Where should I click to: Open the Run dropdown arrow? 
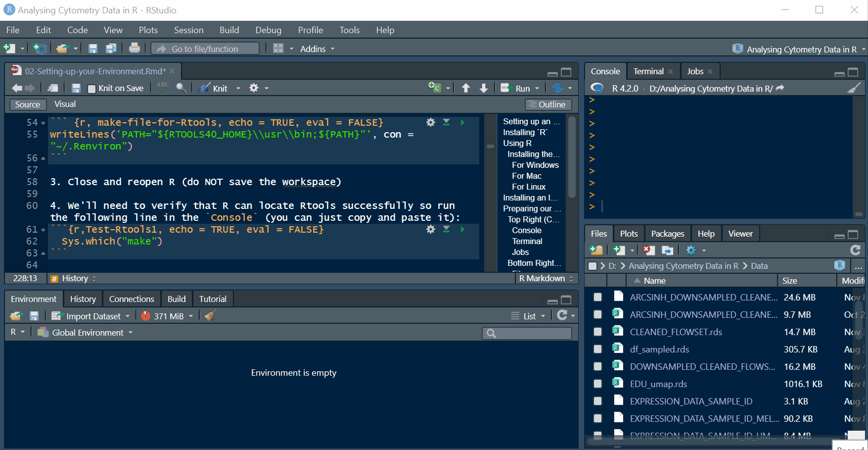(538, 88)
